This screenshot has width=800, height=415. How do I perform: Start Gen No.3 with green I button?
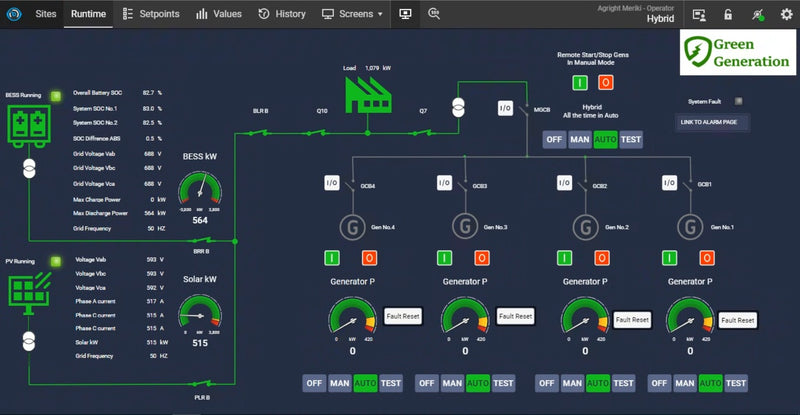(x=444, y=258)
